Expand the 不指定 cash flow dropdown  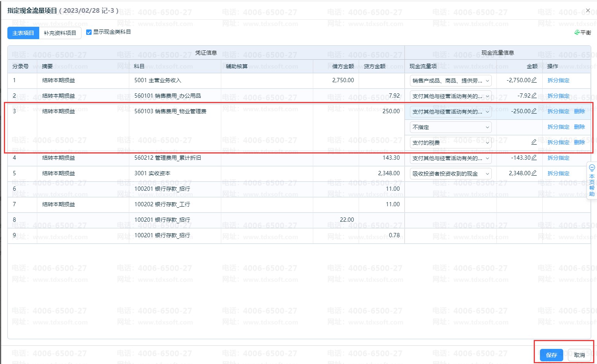tap(451, 127)
